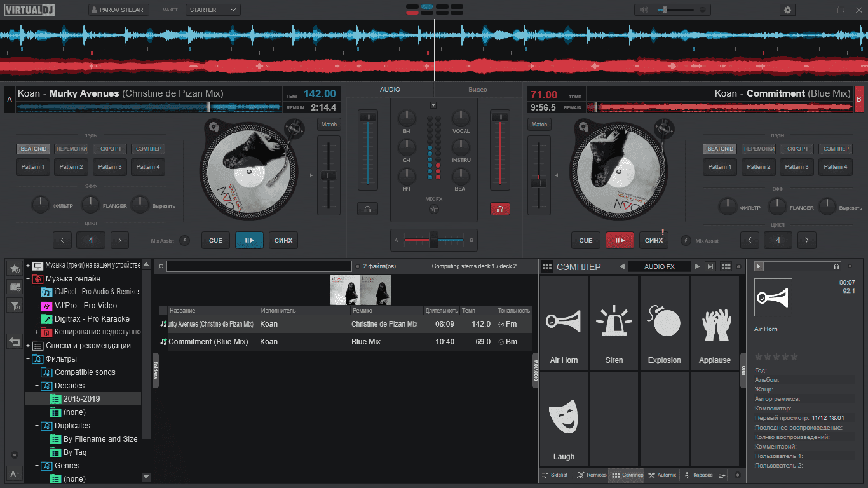Click the PAROV STELAR user account button
Viewport: 868px width, 488px height.
coord(119,10)
